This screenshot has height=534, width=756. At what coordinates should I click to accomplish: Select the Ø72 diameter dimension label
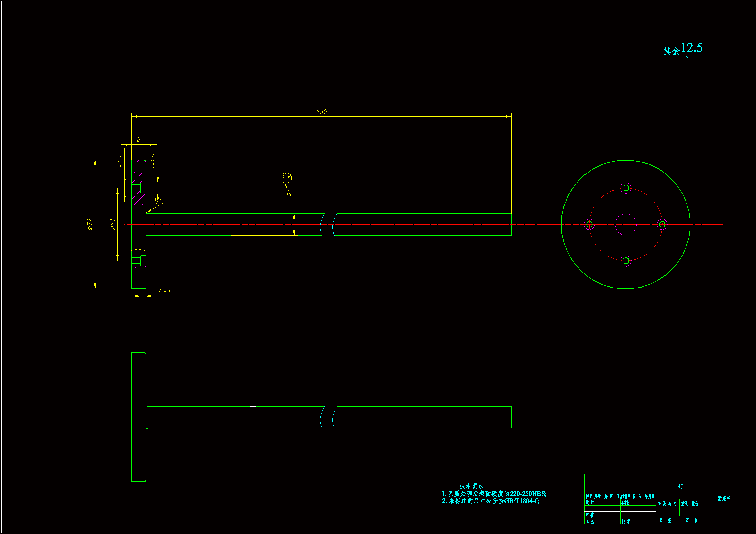click(x=90, y=224)
